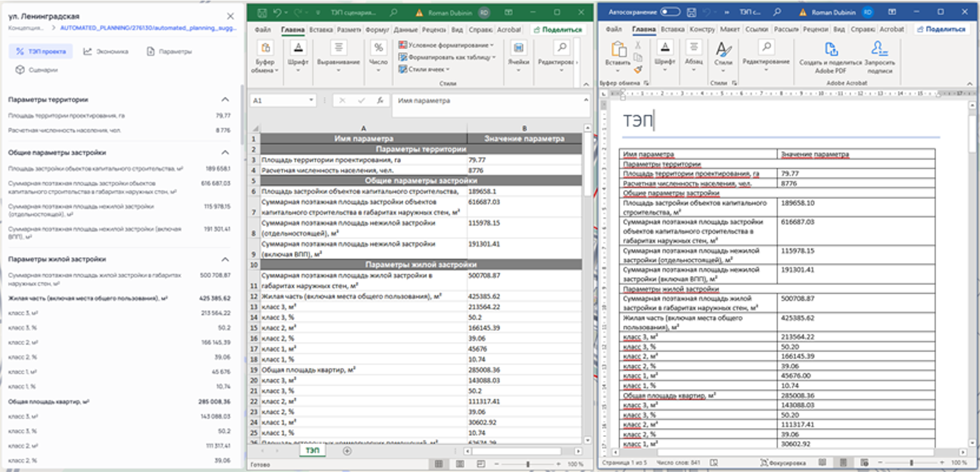
Task: Collapse Параметры жилой застройки section
Action: point(225,259)
